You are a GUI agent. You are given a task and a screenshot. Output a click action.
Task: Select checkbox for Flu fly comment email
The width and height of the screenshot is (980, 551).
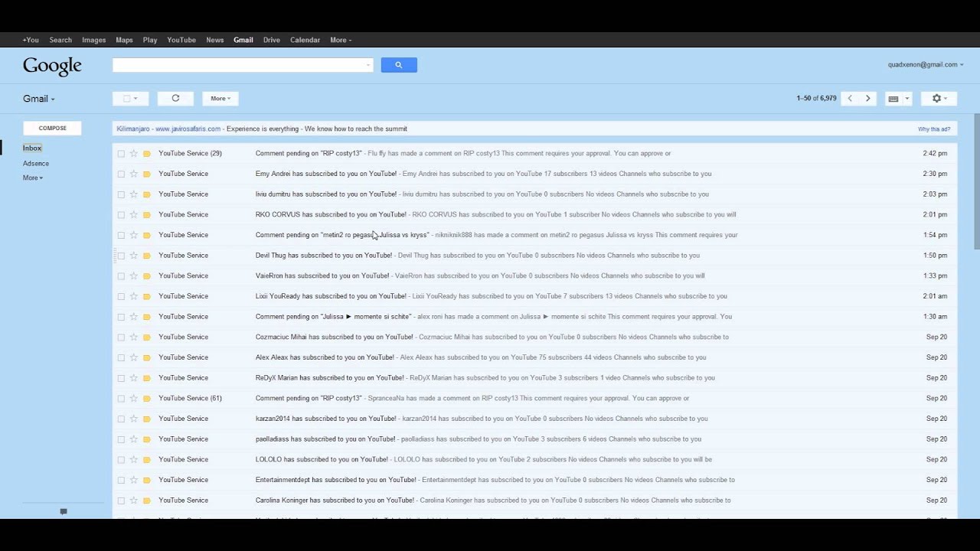pyautogui.click(x=121, y=154)
